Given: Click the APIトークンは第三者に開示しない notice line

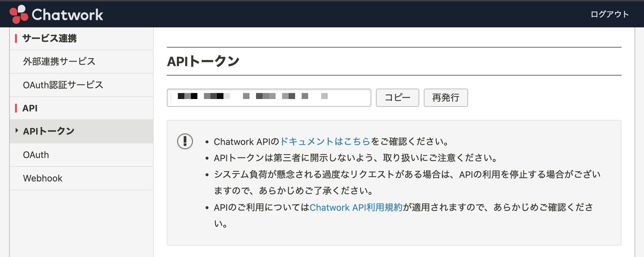Looking at the screenshot, I should click(356, 158).
